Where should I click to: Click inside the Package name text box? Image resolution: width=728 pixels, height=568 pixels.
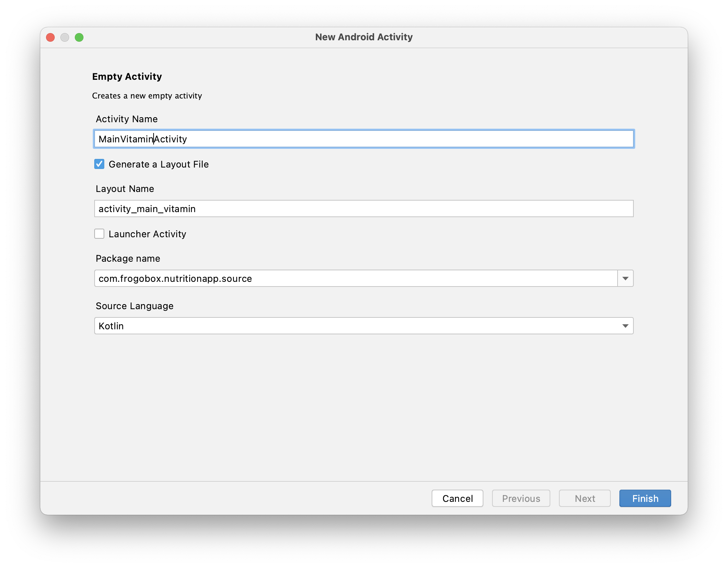[355, 279]
